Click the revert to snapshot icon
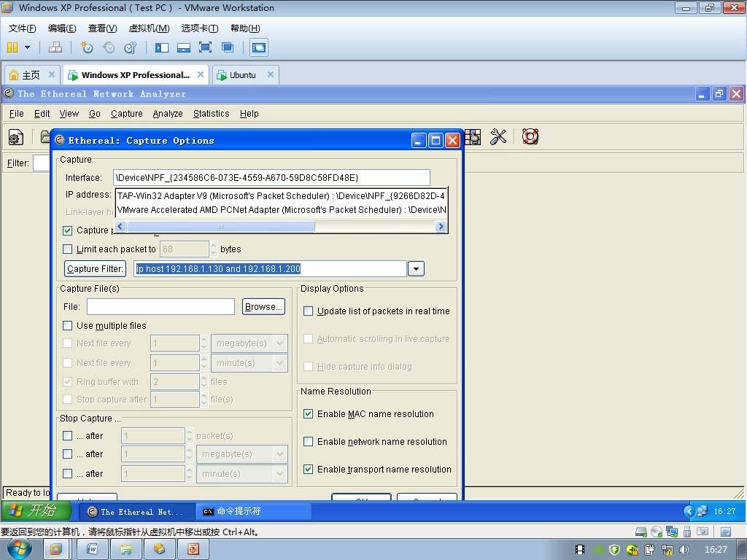 [x=109, y=47]
